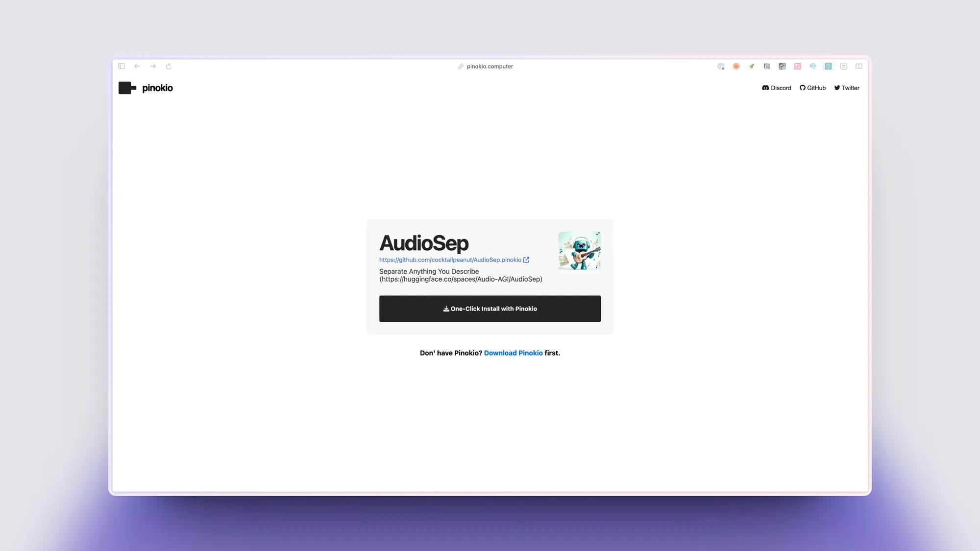Toggle split view icon in toolbar
Viewport: 980px width, 551px height.
(x=859, y=66)
